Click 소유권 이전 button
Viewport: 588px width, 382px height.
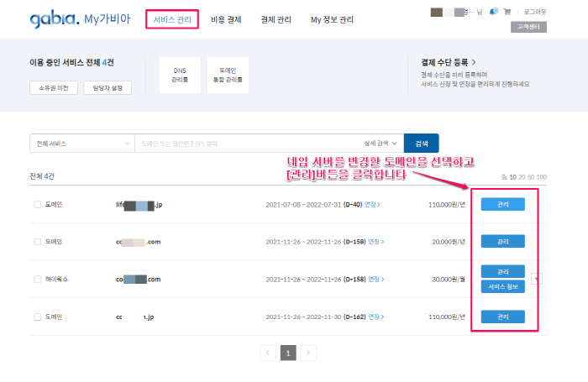[x=54, y=87]
